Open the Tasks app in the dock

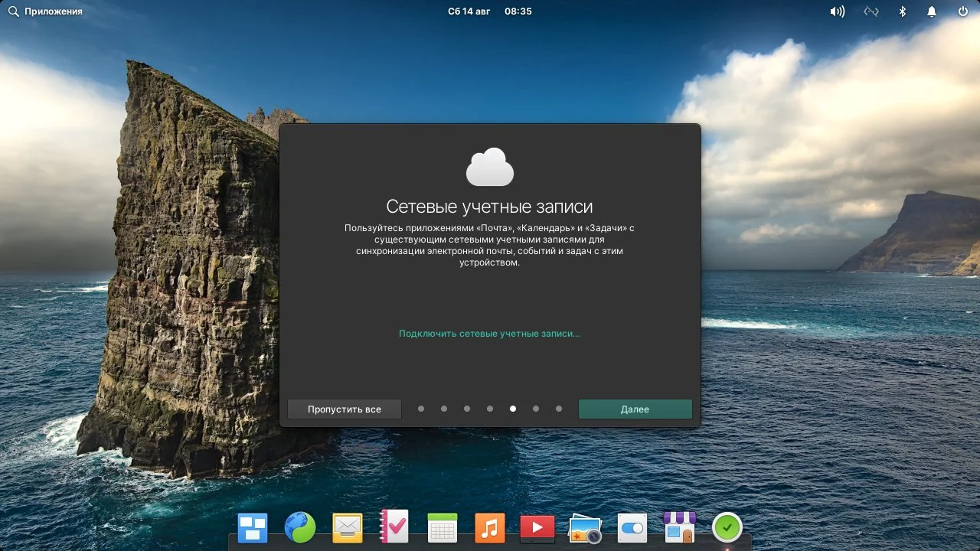[394, 527]
